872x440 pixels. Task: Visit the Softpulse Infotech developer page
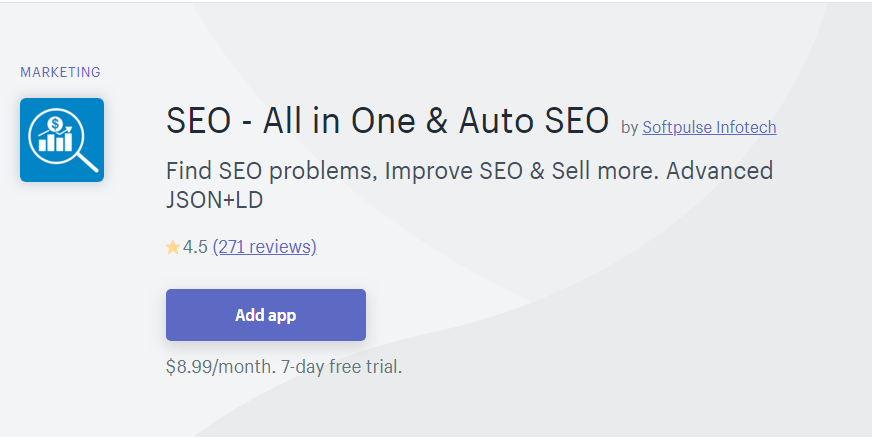709,127
